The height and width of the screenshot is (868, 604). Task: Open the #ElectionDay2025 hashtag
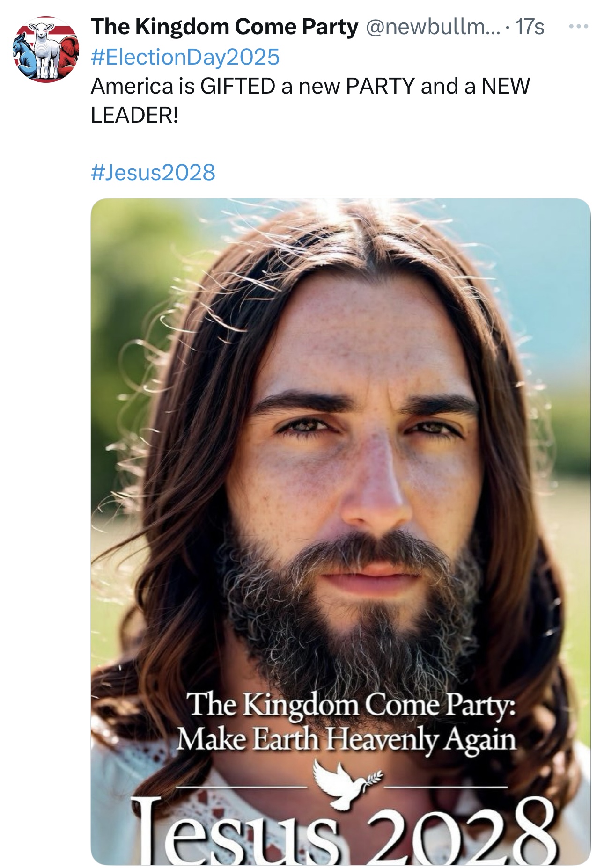point(185,57)
